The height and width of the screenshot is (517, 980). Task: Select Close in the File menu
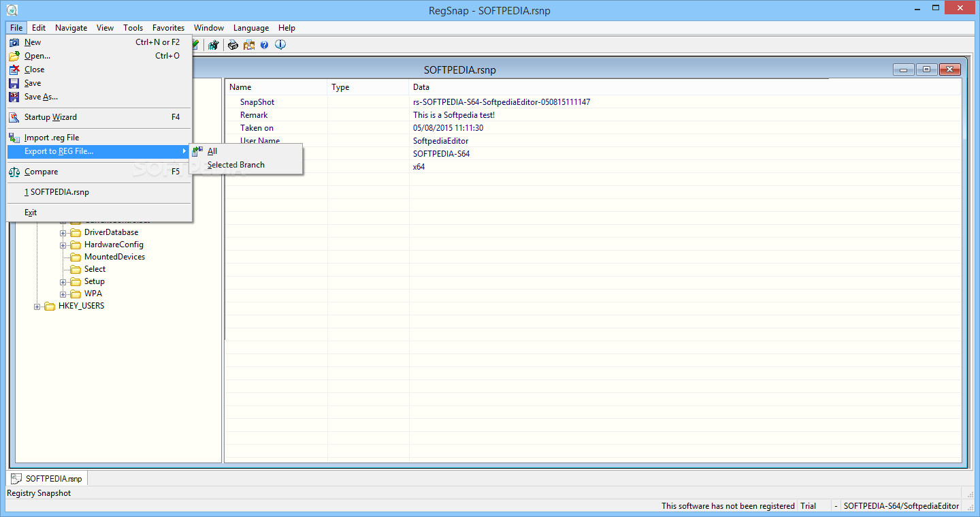[x=99, y=69]
